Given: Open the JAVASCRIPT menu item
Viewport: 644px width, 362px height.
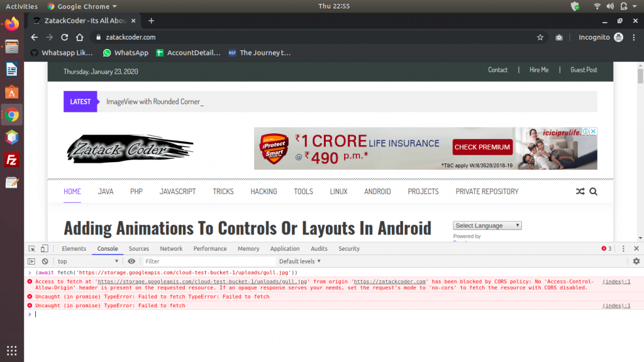Looking at the screenshot, I should pos(177,192).
